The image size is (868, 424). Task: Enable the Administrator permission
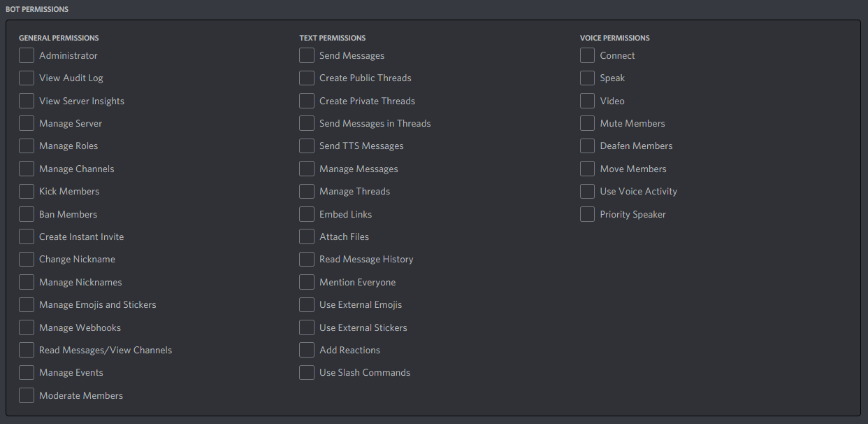(26, 55)
